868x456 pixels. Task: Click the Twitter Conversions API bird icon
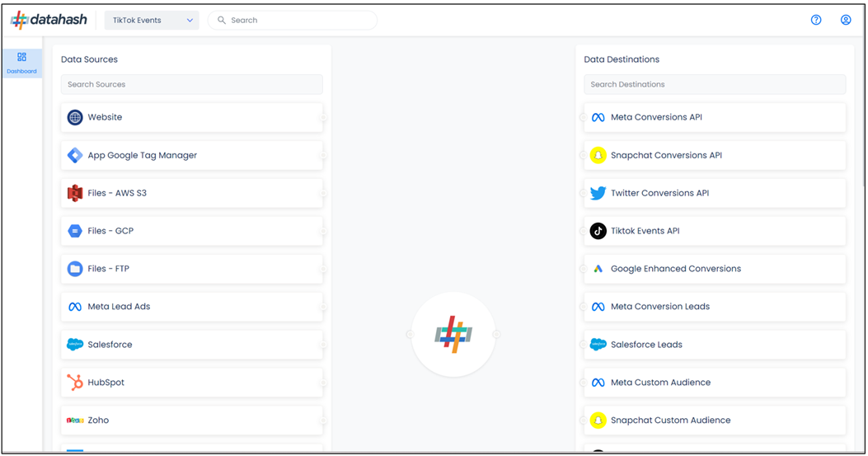pos(598,193)
